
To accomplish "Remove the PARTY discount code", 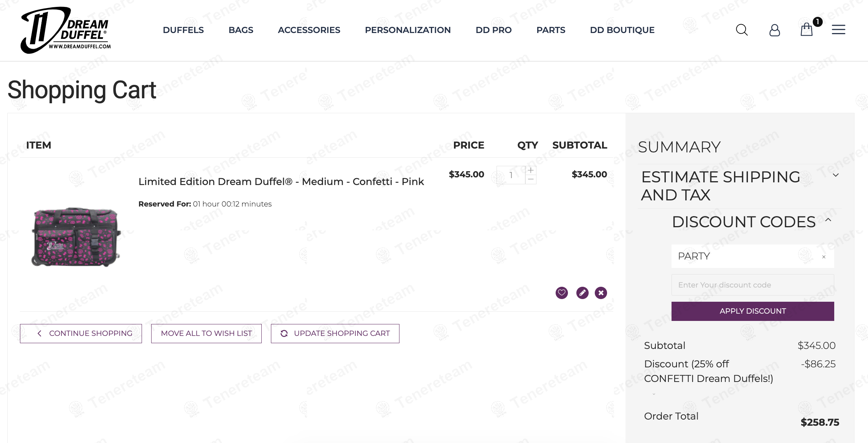I will coord(823,257).
